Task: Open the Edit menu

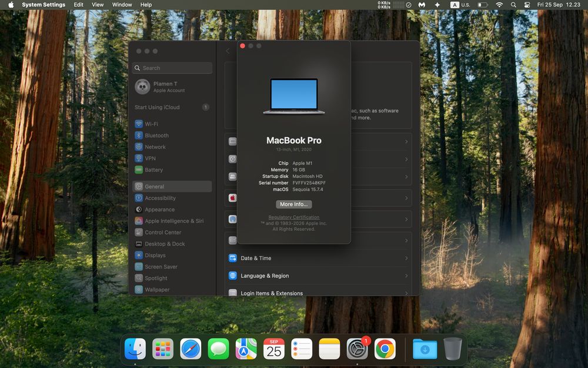Action: click(78, 5)
